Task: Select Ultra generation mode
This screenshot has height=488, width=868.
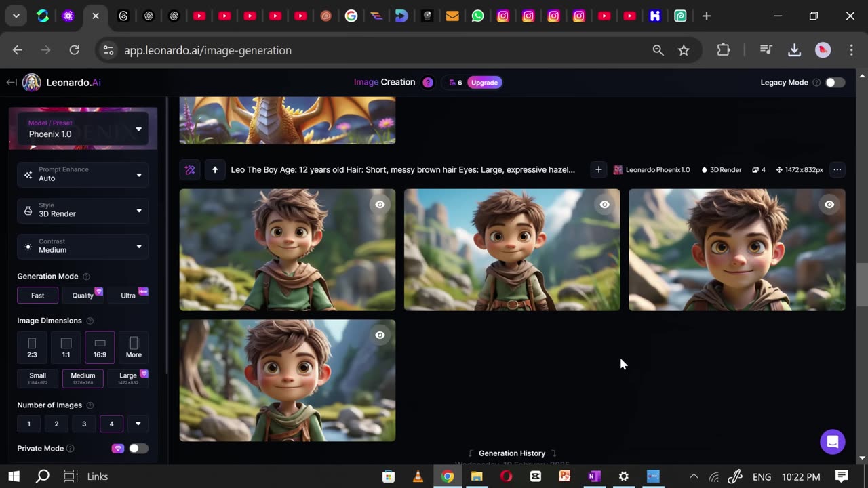Action: coord(128,296)
